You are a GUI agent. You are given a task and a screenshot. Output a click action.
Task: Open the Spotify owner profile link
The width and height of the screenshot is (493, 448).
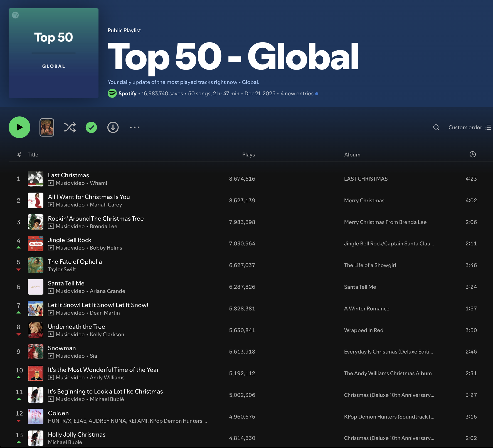(x=127, y=94)
